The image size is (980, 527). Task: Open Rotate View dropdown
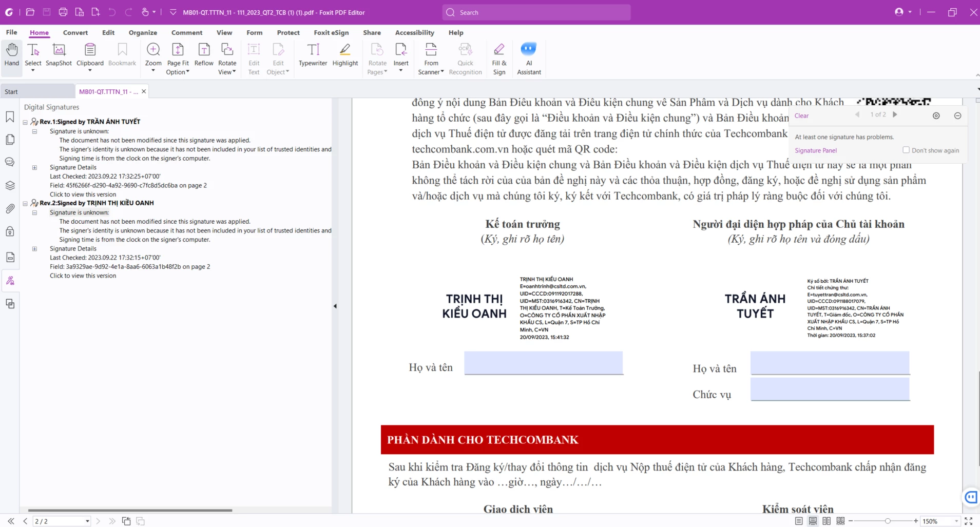tap(227, 59)
